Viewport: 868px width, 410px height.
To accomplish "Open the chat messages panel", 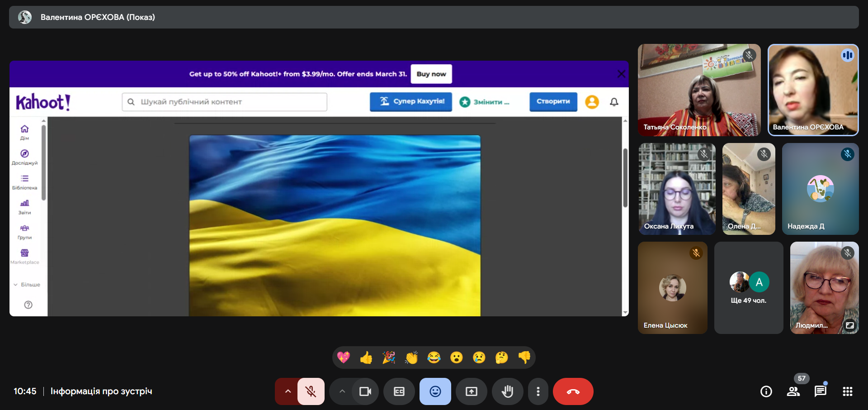I will tap(820, 391).
